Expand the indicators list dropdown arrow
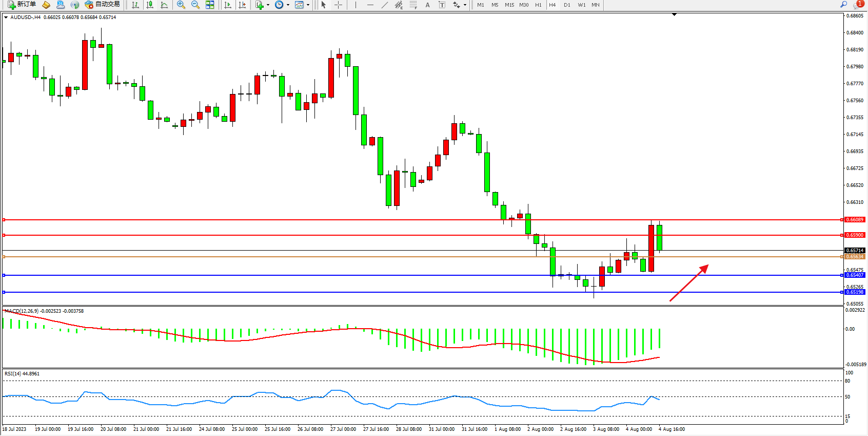 pyautogui.click(x=268, y=5)
